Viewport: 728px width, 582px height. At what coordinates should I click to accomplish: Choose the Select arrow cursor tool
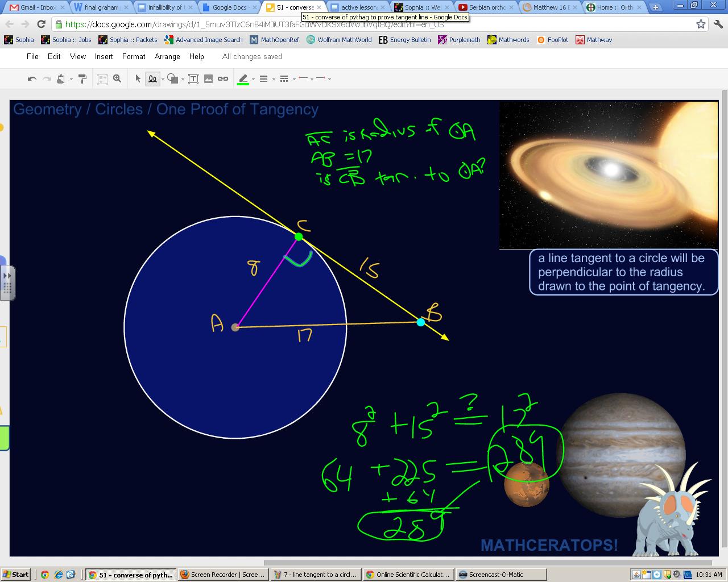click(138, 79)
